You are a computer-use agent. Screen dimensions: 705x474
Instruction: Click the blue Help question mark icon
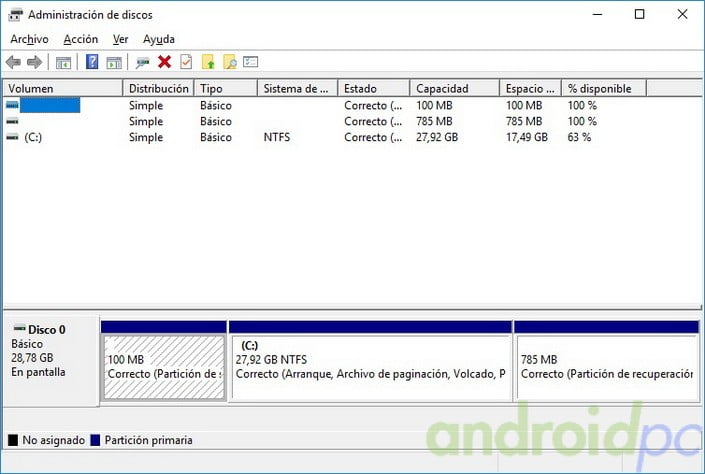point(92,62)
